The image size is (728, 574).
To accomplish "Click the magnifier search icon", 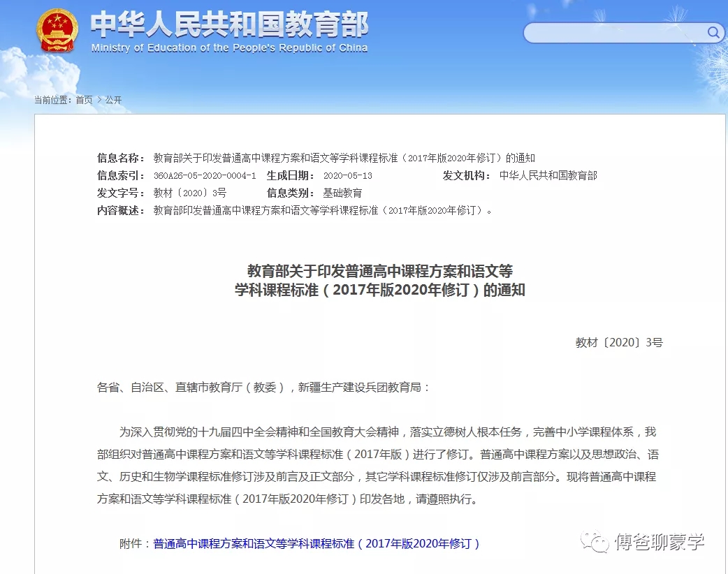I will click(x=713, y=32).
